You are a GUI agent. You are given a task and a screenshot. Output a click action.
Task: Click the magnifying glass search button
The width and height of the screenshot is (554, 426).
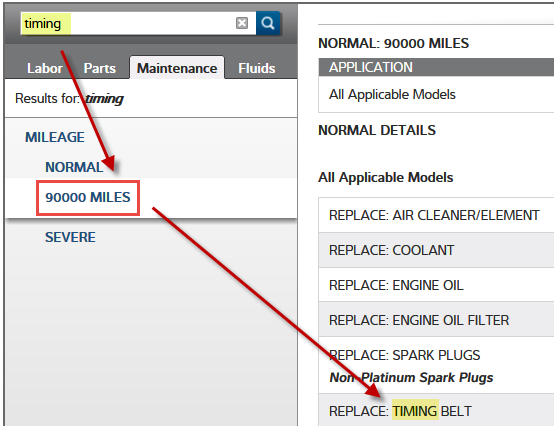tap(268, 23)
